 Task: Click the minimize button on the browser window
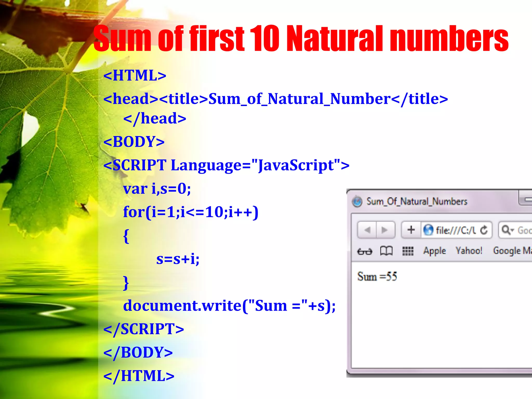(526, 199)
